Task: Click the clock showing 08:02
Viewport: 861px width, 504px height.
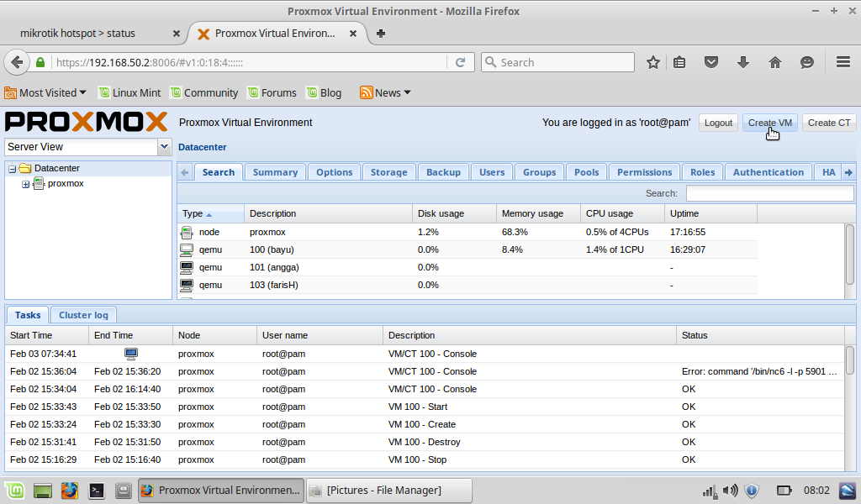Action: coord(816,491)
